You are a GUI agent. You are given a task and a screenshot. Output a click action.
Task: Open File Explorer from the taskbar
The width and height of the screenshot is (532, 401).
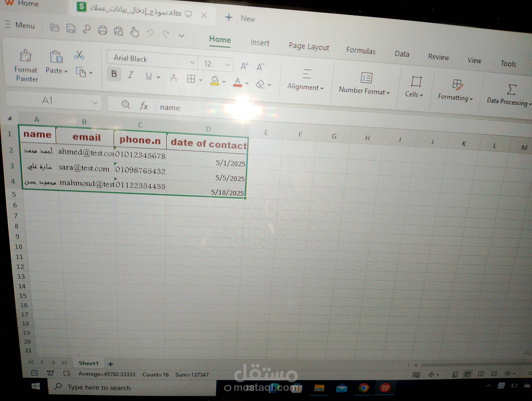(319, 388)
